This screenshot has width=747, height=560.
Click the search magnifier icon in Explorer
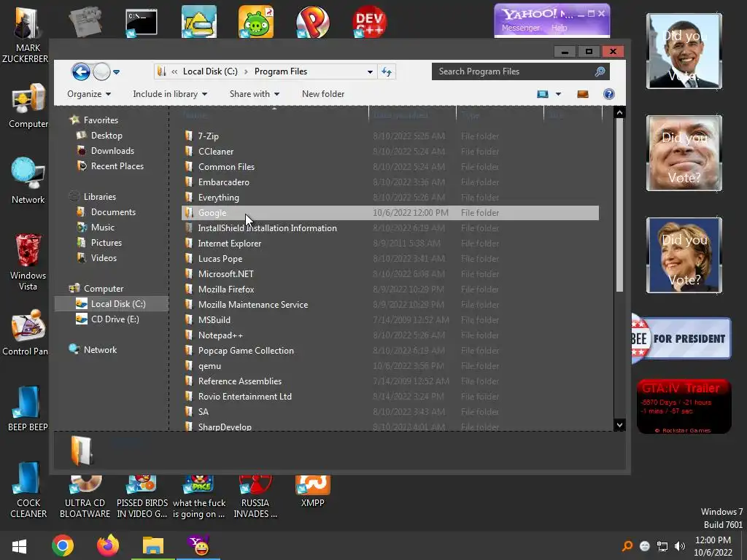tap(600, 71)
